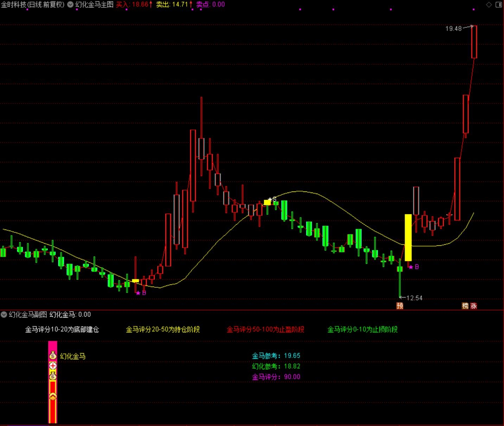Click the text 金马评分20-50为持仓阶段

coord(163,330)
